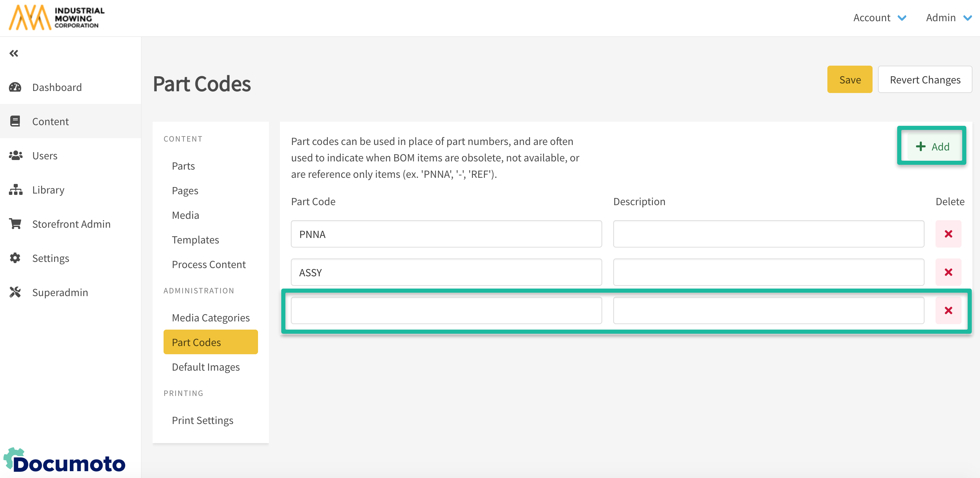Click the yellow Save button
This screenshot has width=980, height=478.
[850, 79]
